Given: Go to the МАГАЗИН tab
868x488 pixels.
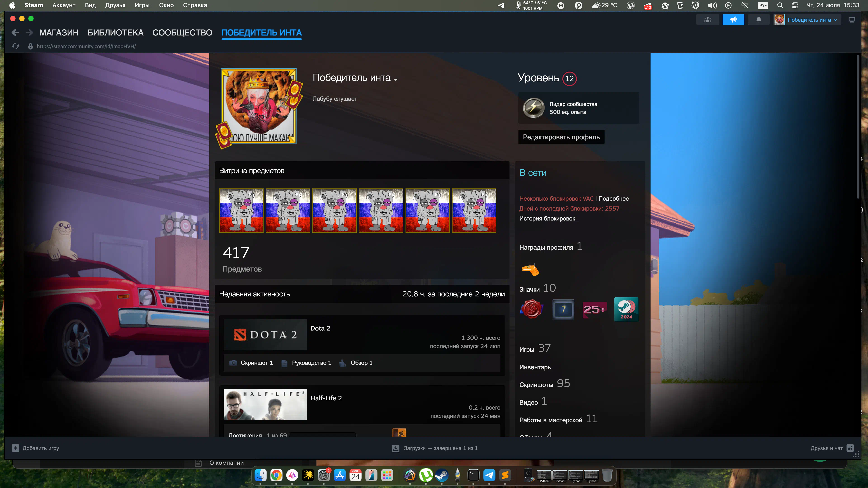Looking at the screenshot, I should pyautogui.click(x=59, y=33).
